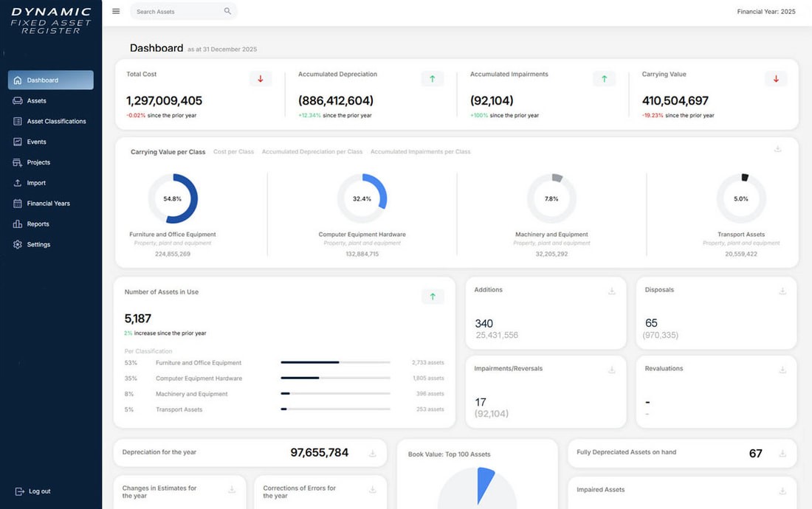Switch to Cost per Class tab
Screen dimensions: 812x509
click(233, 152)
